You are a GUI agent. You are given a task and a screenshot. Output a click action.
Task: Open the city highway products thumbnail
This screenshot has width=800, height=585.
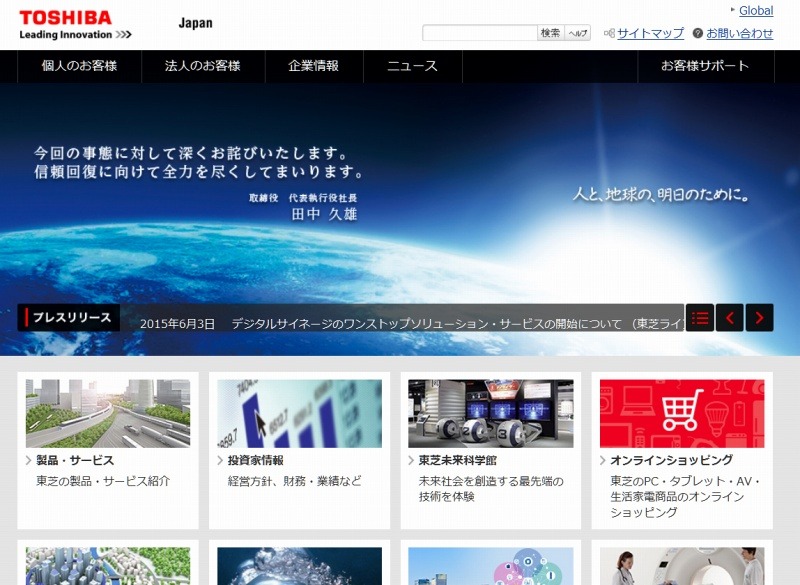tap(108, 414)
